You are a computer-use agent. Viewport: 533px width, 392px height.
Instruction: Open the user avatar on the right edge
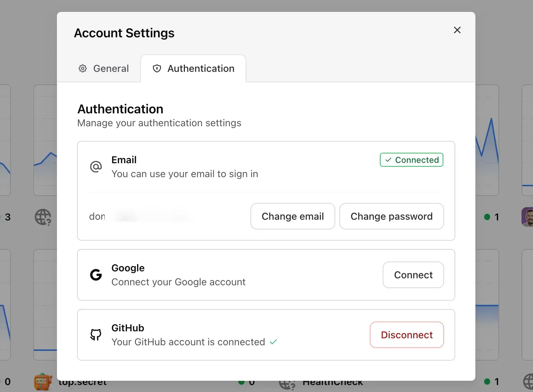tap(528, 217)
